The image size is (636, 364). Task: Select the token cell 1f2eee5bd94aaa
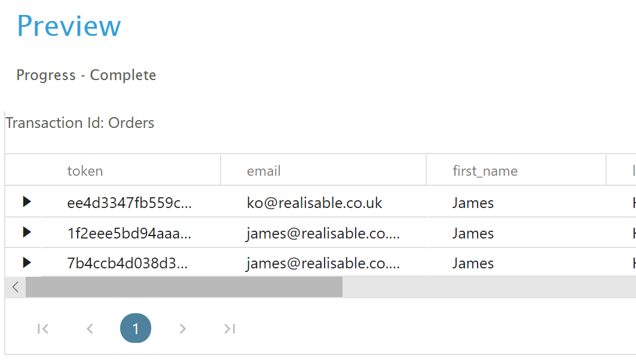coord(129,233)
